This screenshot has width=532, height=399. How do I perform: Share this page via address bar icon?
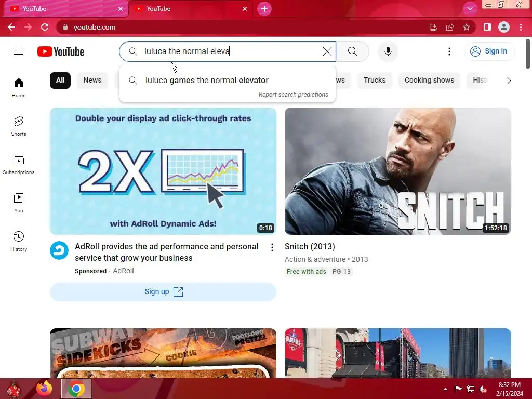pyautogui.click(x=450, y=27)
